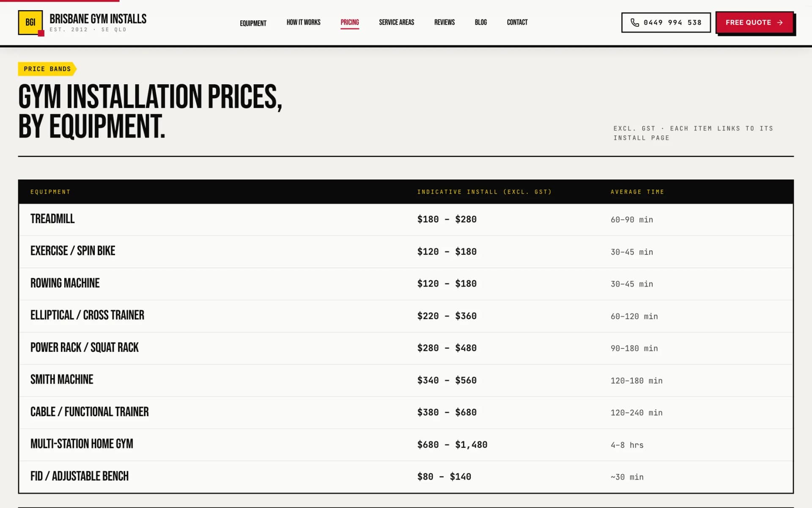This screenshot has height=508, width=812.
Task: Open Power Rack / Squat Rack link
Action: [x=85, y=348]
